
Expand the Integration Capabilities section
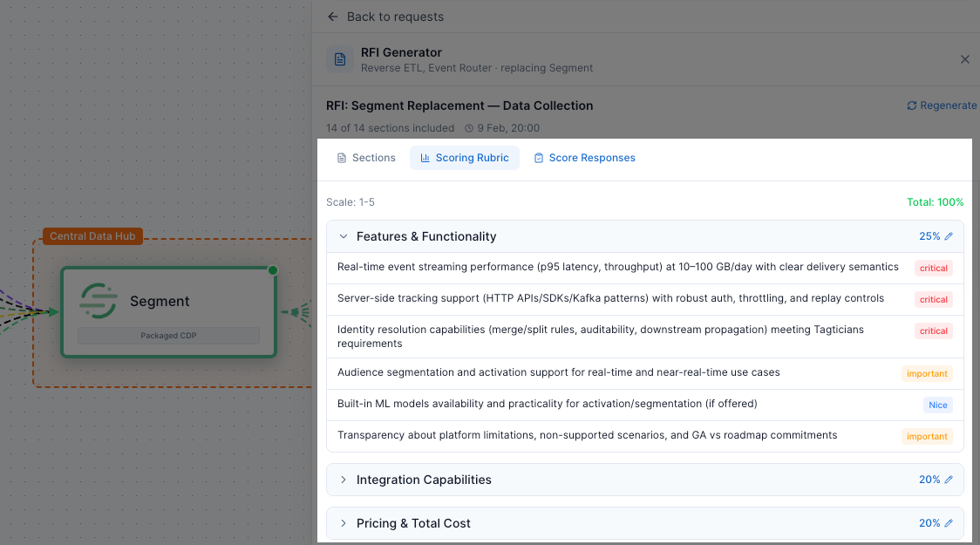pyautogui.click(x=344, y=480)
